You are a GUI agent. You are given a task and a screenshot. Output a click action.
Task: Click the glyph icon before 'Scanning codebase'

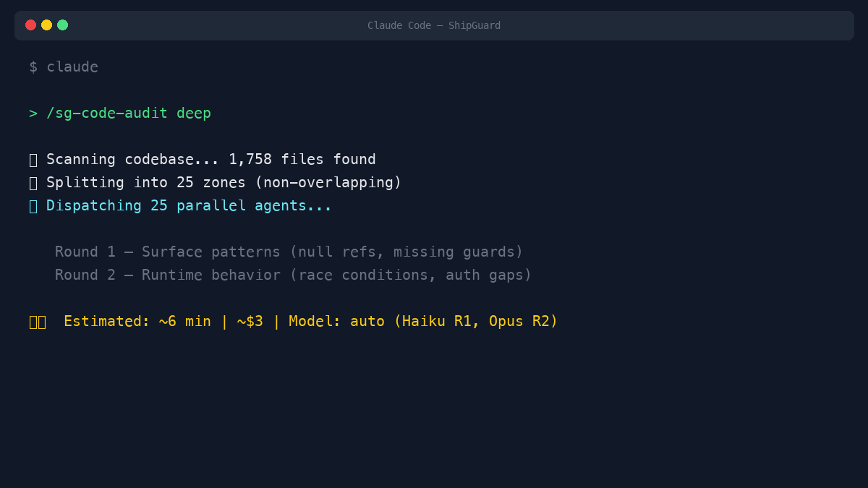click(33, 160)
